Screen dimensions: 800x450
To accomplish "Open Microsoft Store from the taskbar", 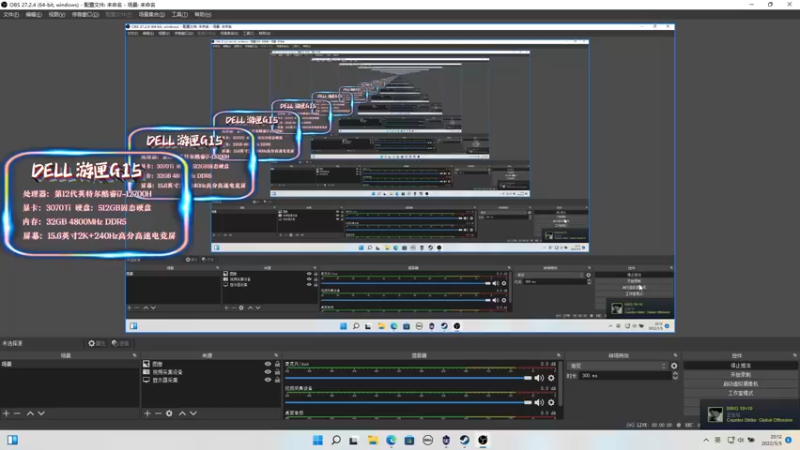I will tap(409, 440).
